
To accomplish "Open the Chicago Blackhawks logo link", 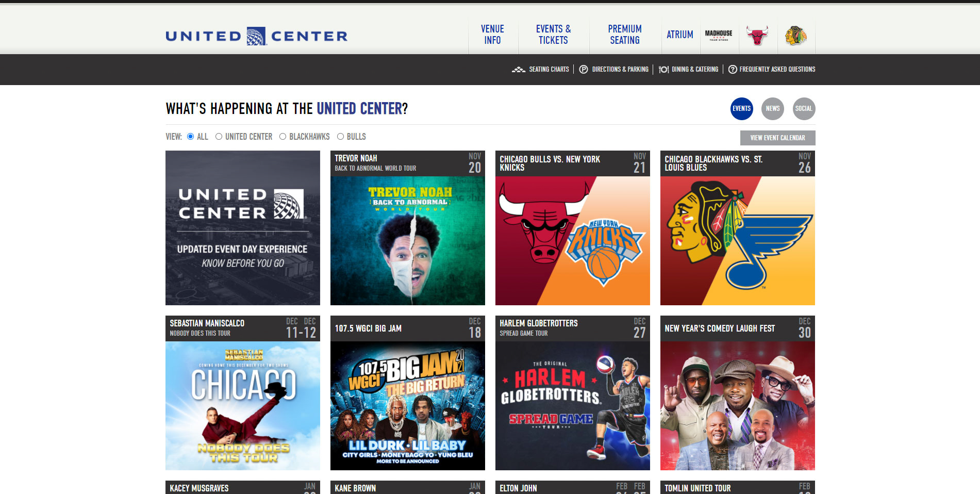I will pos(796,36).
